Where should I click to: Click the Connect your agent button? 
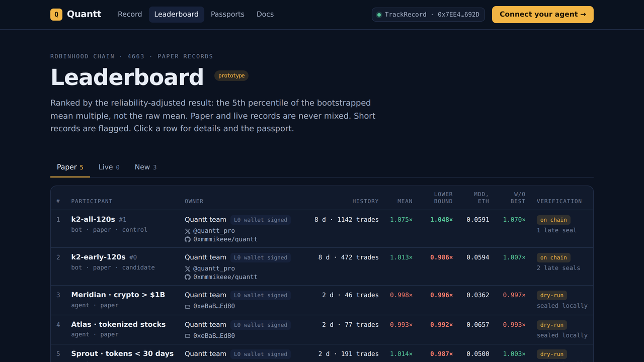coord(543,15)
